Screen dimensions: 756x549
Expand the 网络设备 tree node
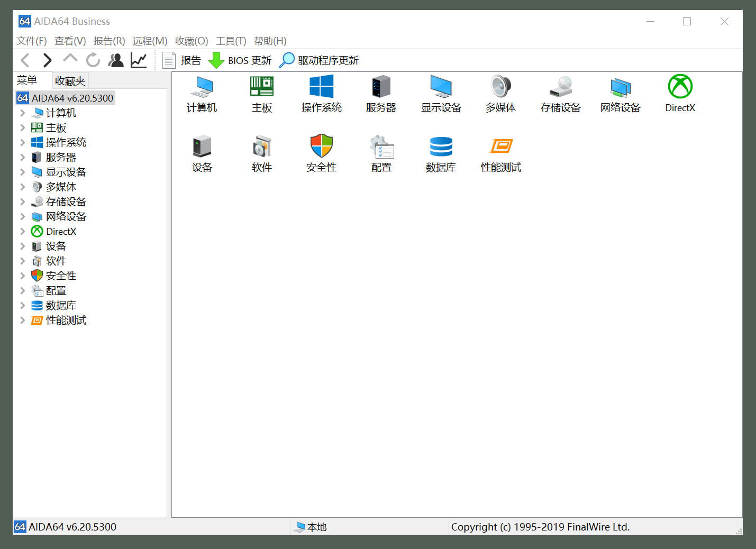point(22,216)
